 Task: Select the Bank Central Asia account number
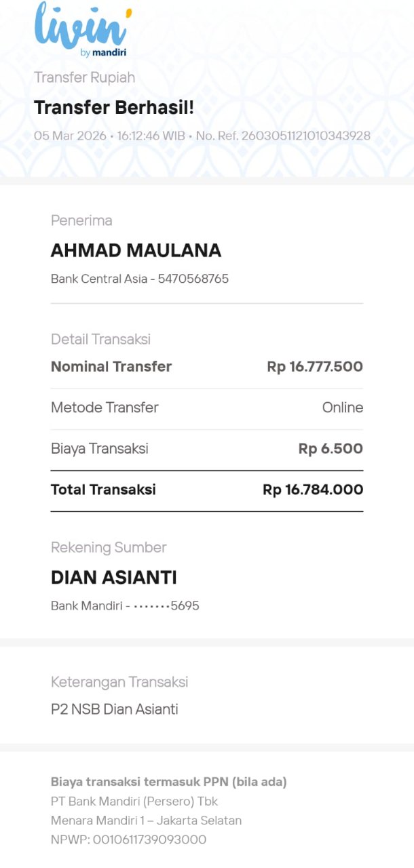coord(193,279)
